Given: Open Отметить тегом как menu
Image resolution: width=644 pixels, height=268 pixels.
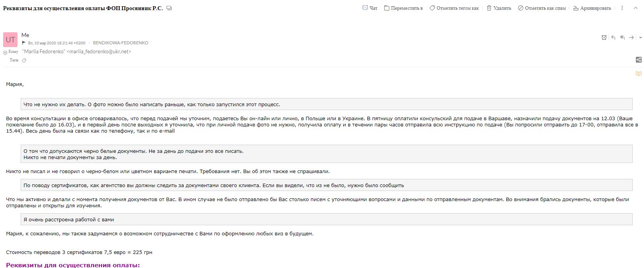Looking at the screenshot, I should click(x=454, y=8).
